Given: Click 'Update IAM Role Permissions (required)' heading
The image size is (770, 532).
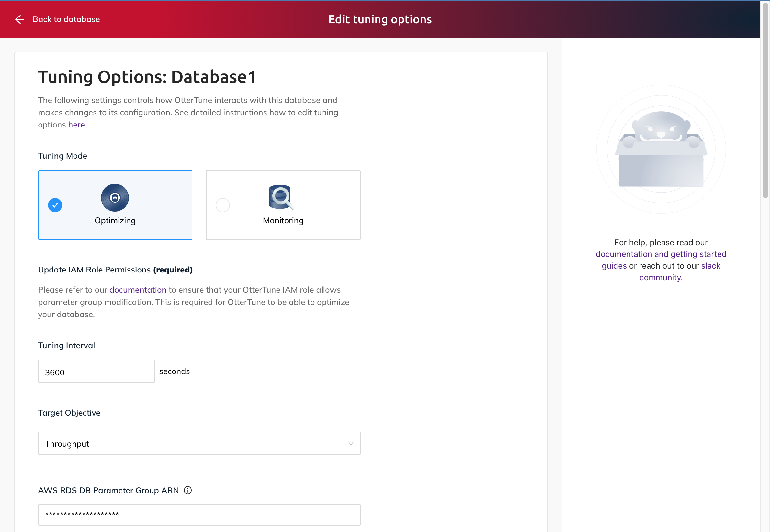Looking at the screenshot, I should pyautogui.click(x=115, y=270).
